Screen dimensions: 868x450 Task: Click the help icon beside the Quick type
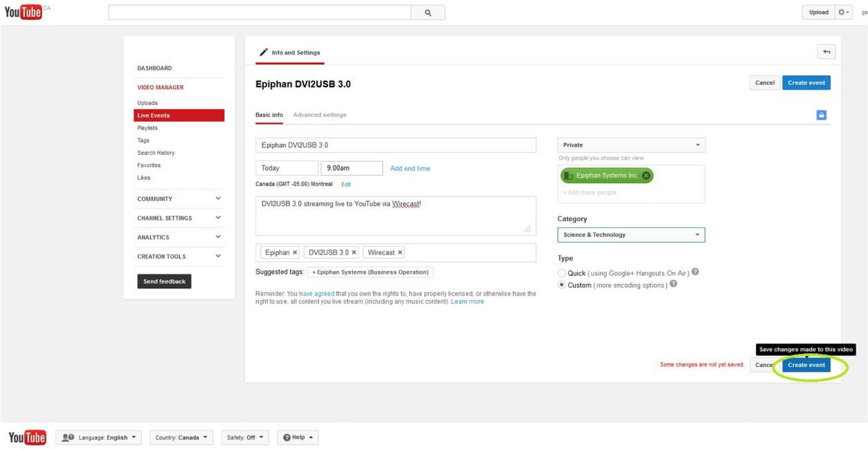695,272
